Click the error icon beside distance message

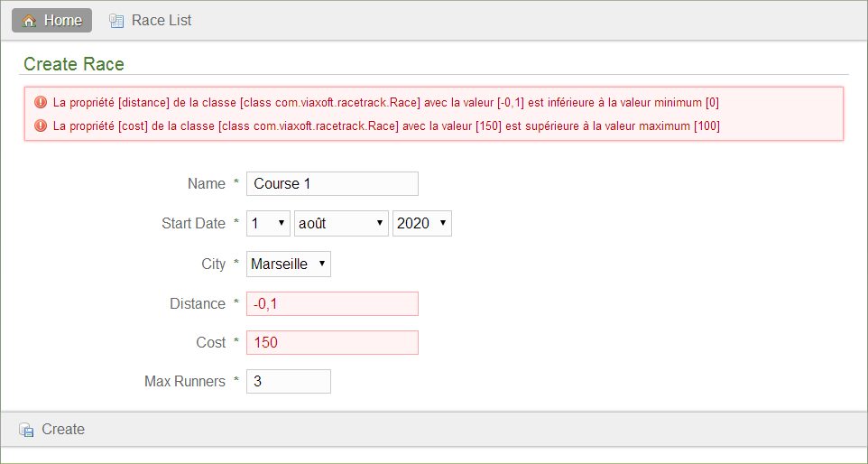click(x=41, y=102)
